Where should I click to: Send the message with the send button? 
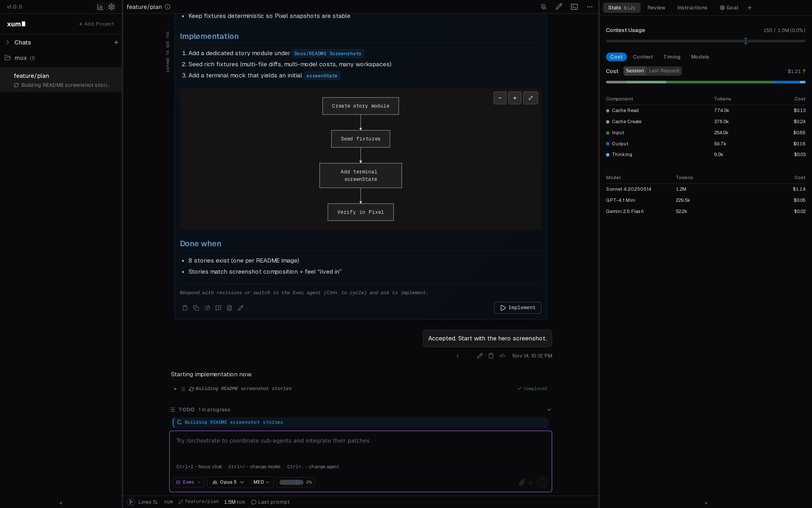click(542, 483)
